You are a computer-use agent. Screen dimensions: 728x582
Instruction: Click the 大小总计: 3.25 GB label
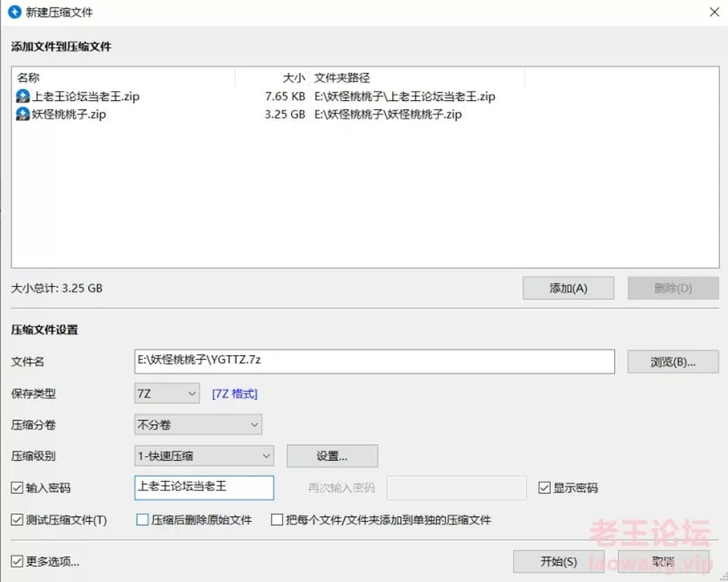point(57,288)
